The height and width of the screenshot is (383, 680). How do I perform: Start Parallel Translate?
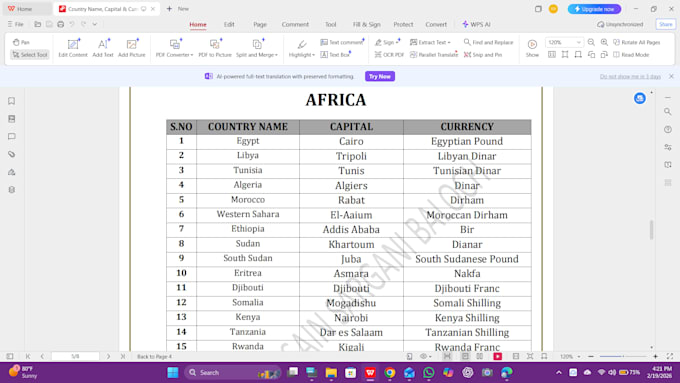(x=434, y=55)
